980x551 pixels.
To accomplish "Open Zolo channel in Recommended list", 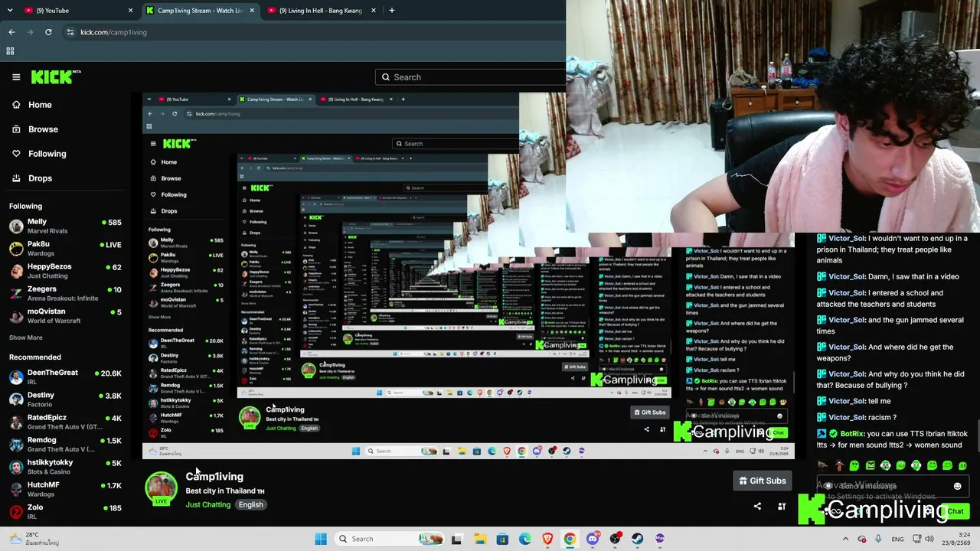I will pyautogui.click(x=65, y=511).
